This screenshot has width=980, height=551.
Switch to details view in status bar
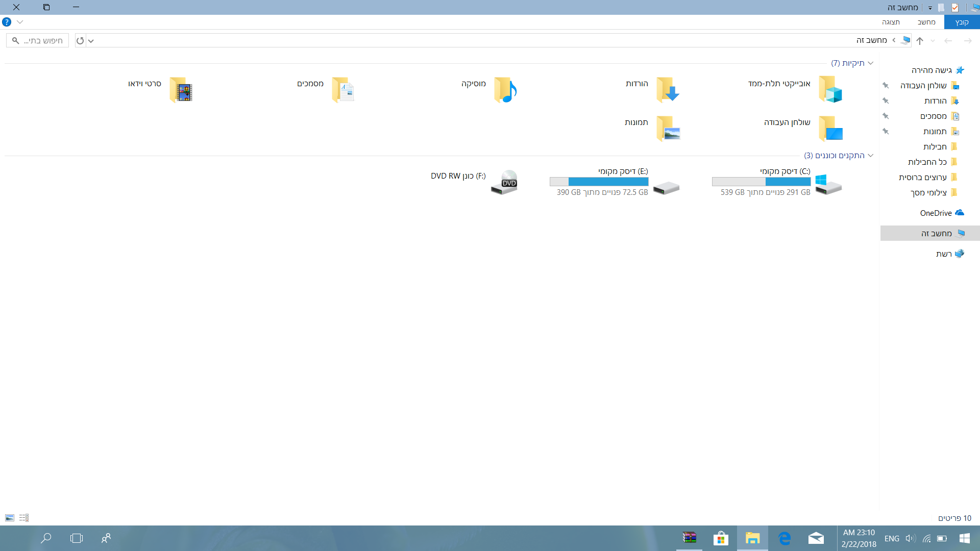tap(24, 518)
